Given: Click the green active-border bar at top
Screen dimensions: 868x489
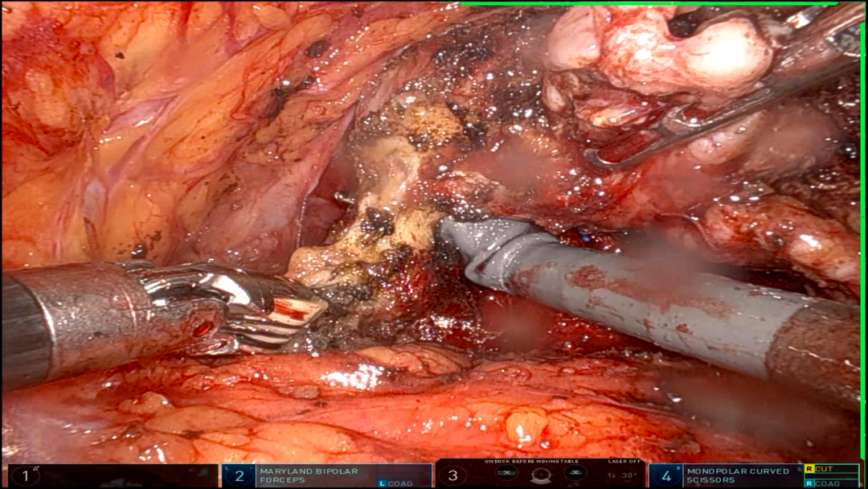Looking at the screenshot, I should point(649,4).
